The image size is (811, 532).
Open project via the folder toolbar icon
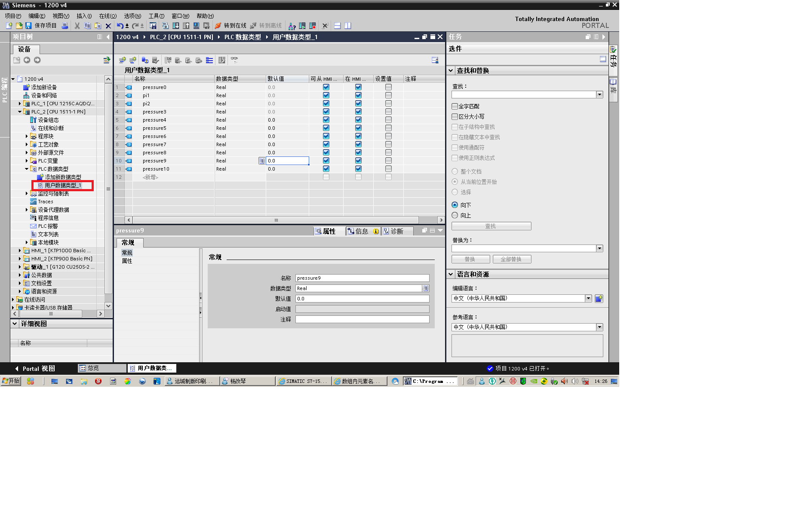[19, 26]
